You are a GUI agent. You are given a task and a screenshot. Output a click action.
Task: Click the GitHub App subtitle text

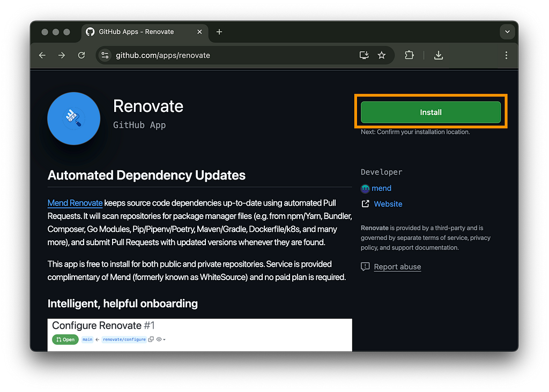click(139, 125)
